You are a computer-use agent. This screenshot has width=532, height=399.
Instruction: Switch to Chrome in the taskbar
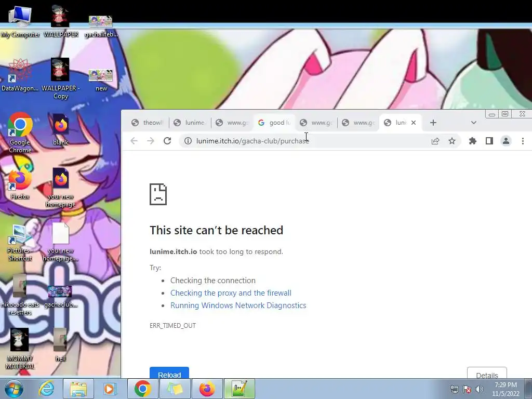coord(142,389)
